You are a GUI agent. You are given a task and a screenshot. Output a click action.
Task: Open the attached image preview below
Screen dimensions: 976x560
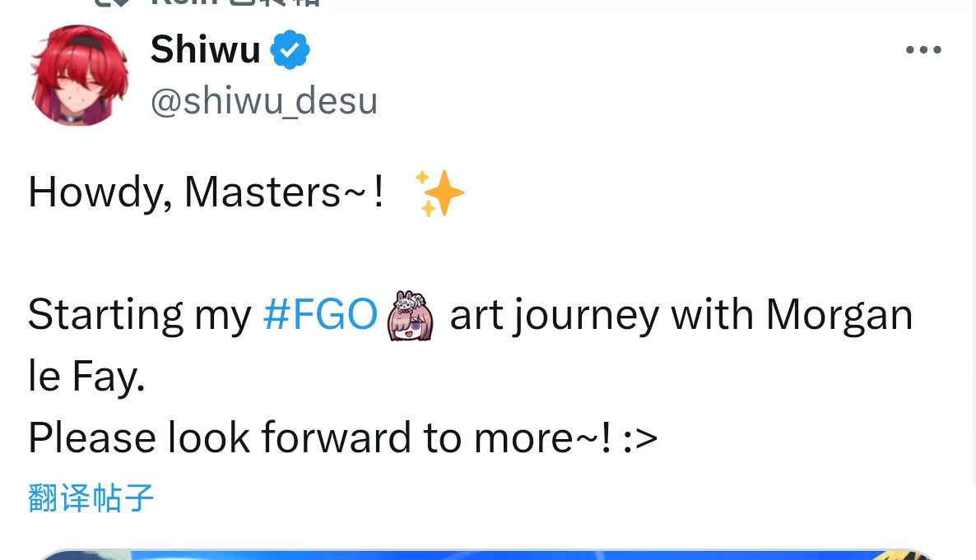click(487, 553)
